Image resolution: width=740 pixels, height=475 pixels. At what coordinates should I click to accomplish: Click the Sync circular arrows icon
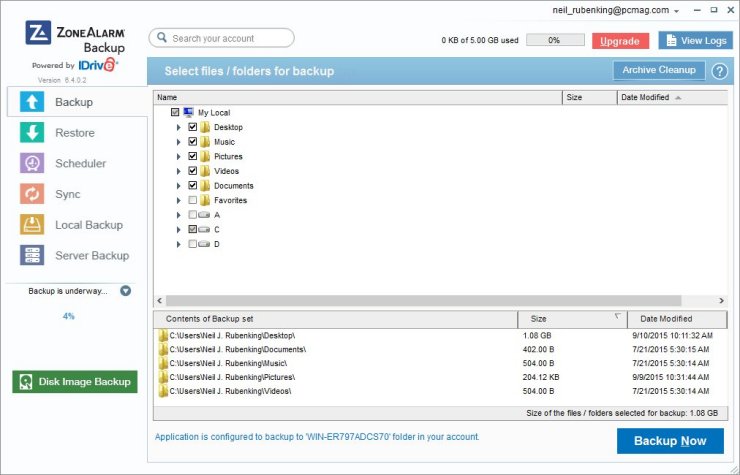[x=32, y=194]
